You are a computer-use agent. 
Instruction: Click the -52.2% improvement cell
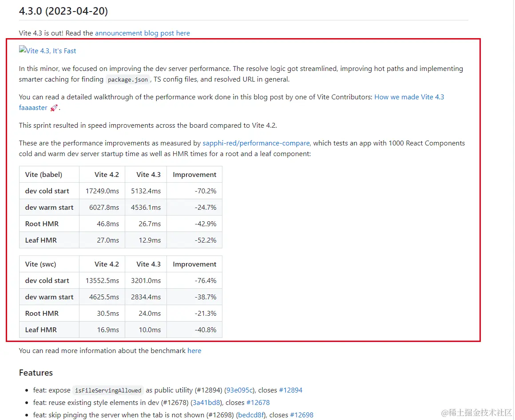click(x=194, y=240)
